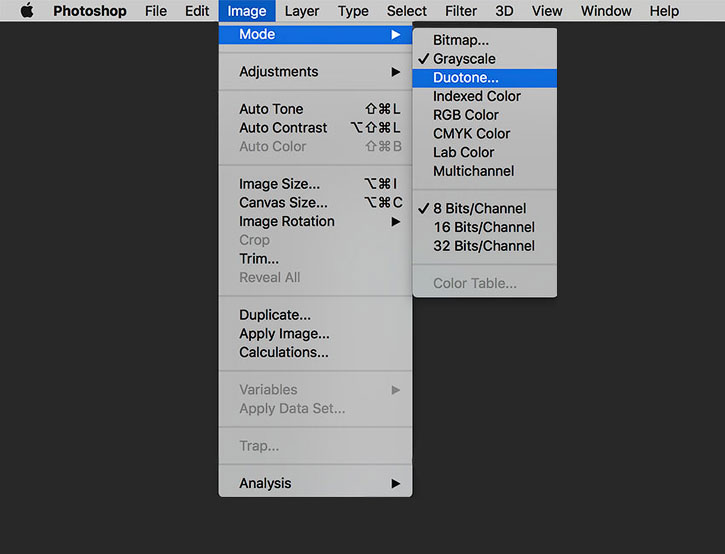Image resolution: width=725 pixels, height=554 pixels.
Task: Choose Auto Tone
Action: click(315, 109)
